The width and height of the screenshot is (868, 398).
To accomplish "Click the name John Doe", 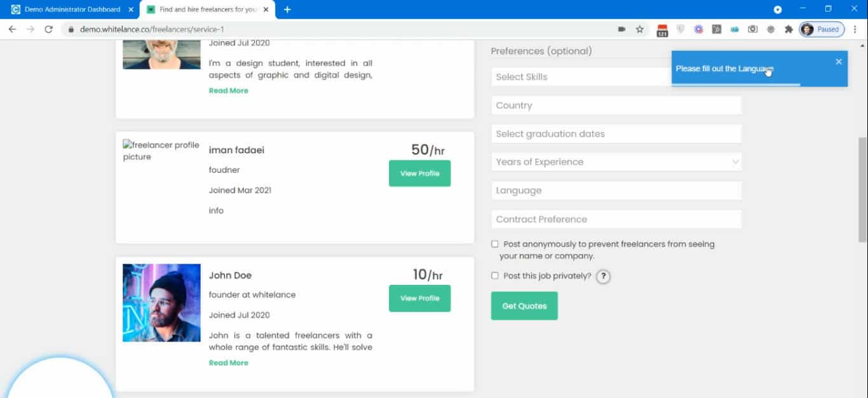I will click(x=230, y=275).
